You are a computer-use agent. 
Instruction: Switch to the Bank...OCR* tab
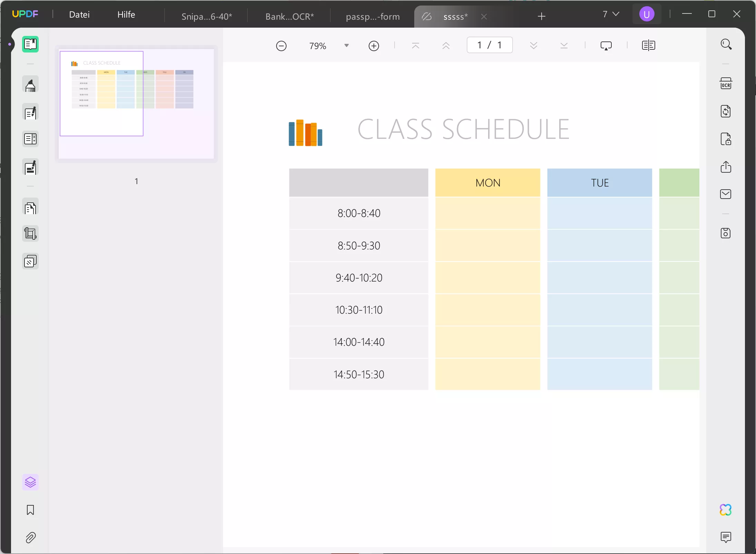(x=289, y=16)
